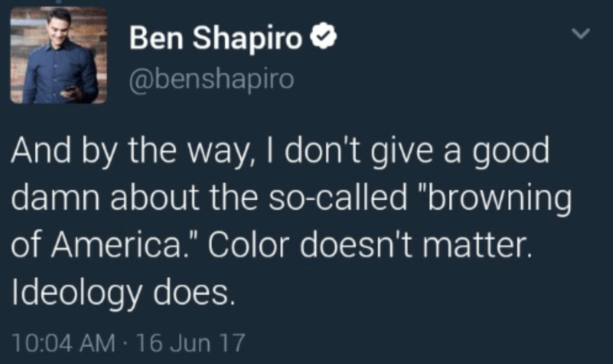Click the Ben Shapiro display name
This screenshot has height=364, width=613.
tap(216, 38)
